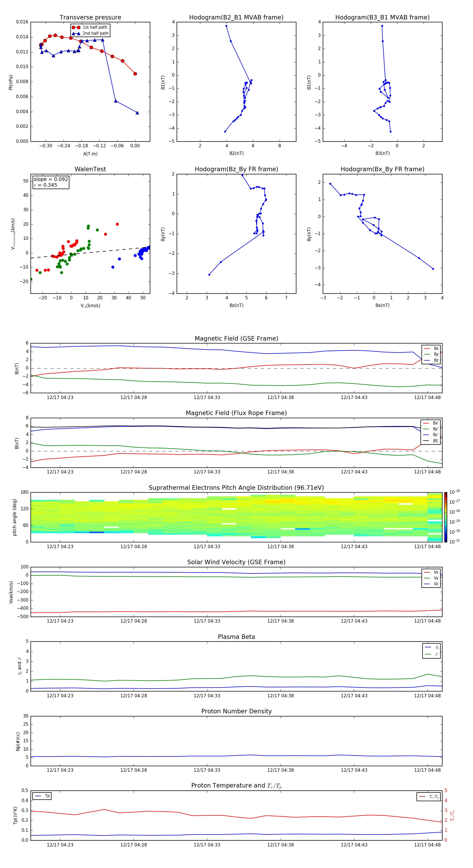
Task: Click the '10^-26' colorbar tick label
Action: point(455,492)
